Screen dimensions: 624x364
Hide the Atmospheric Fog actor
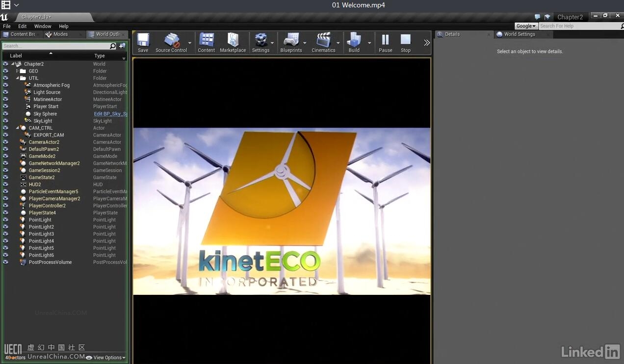[5, 85]
